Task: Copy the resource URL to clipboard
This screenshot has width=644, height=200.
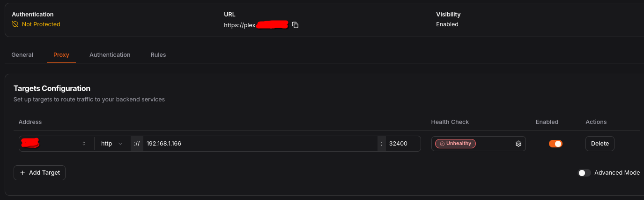Action: click(x=295, y=25)
